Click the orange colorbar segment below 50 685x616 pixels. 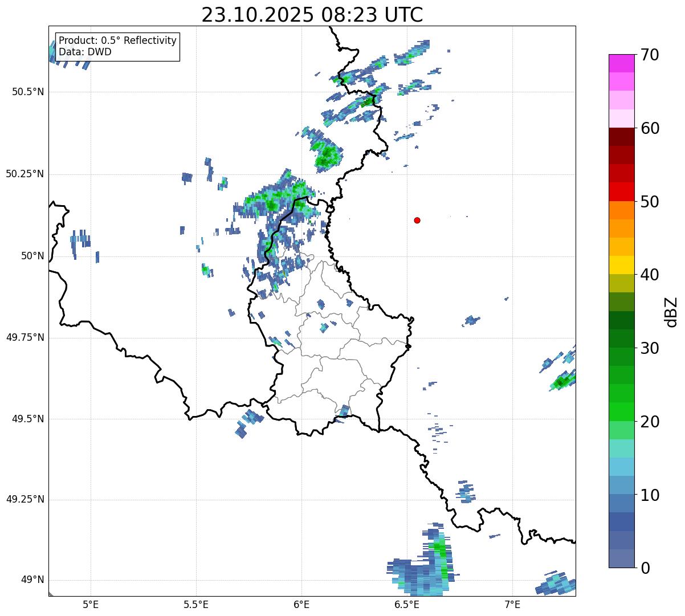pos(621,210)
